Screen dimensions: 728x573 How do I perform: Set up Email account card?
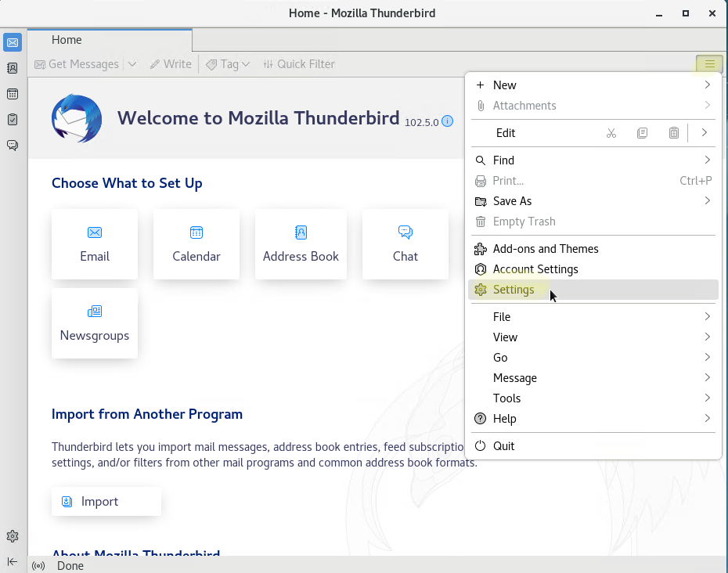[x=95, y=244]
